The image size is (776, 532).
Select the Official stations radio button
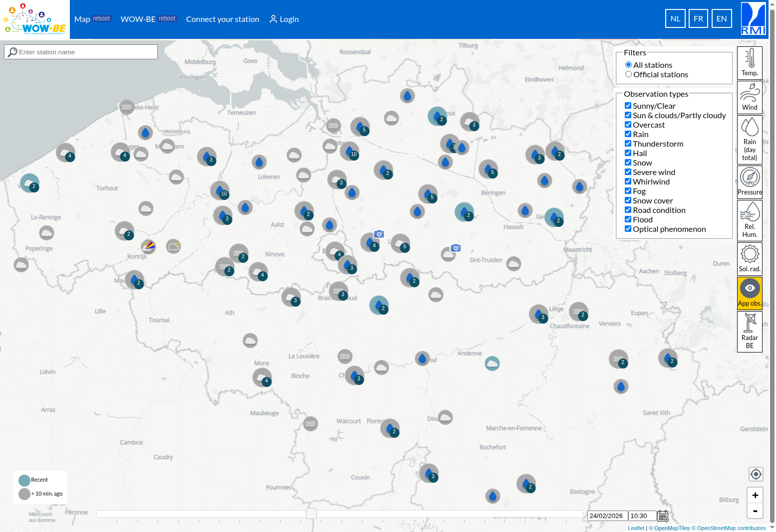[628, 74]
